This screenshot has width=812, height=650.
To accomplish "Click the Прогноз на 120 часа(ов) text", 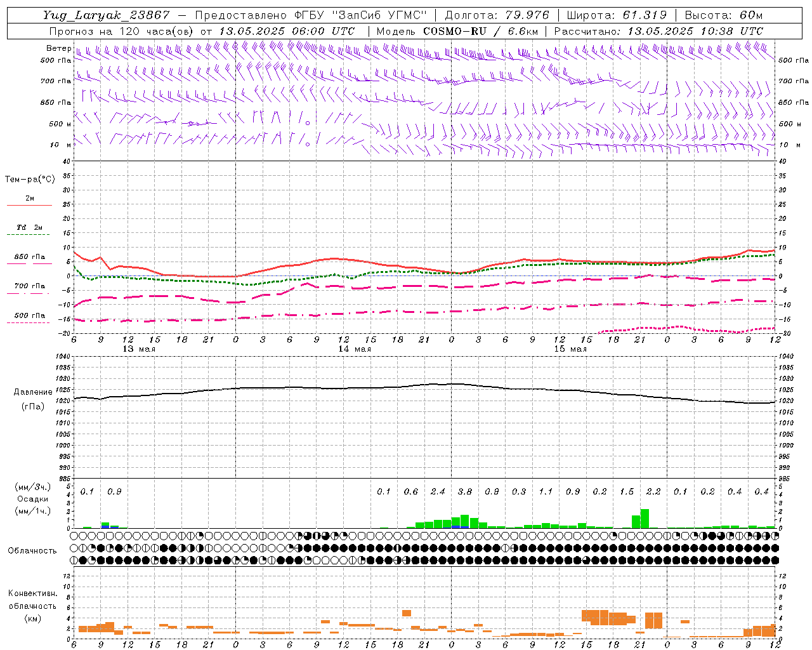I will point(122,31).
